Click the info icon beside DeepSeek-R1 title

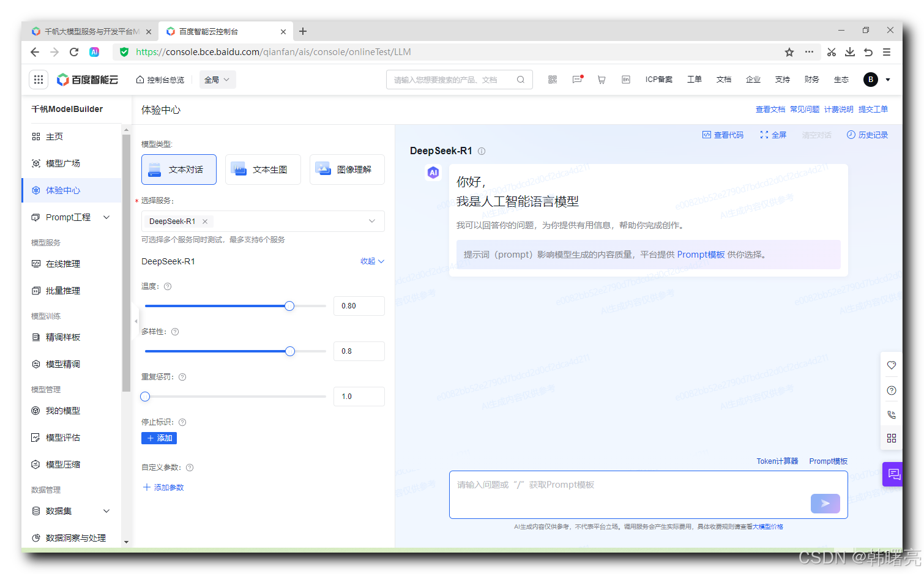[x=482, y=151]
